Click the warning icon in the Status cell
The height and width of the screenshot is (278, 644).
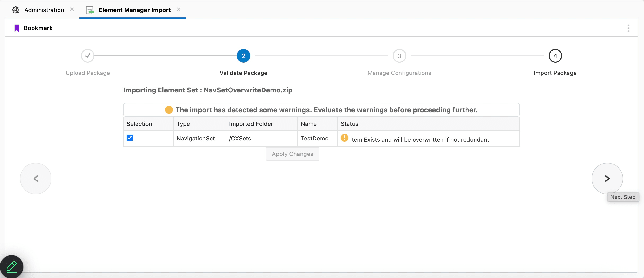click(344, 138)
